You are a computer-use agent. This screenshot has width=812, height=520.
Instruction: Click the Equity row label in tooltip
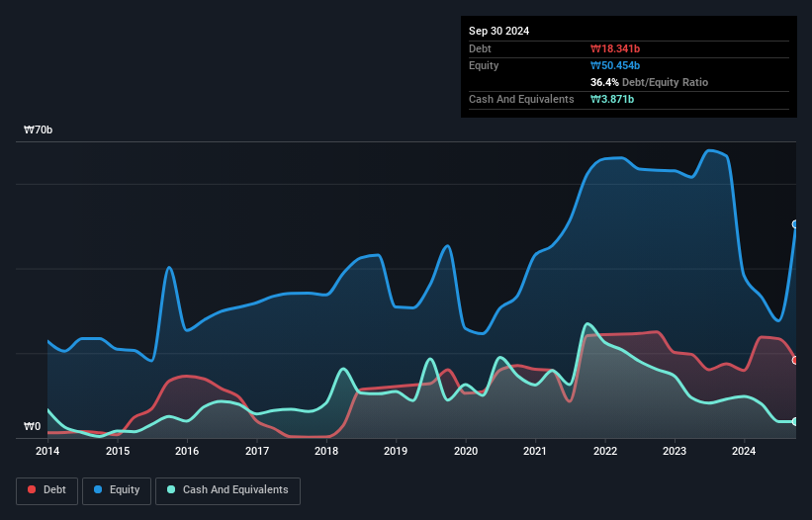(484, 65)
